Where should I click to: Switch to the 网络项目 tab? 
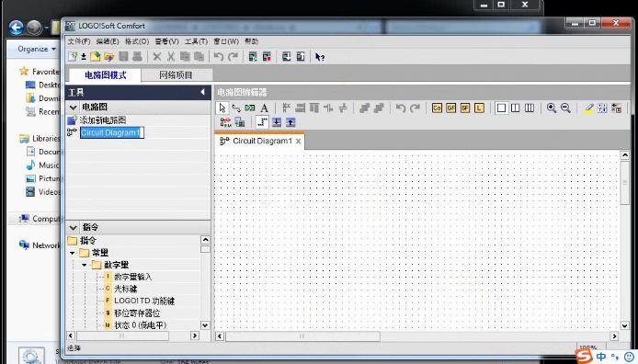click(176, 75)
